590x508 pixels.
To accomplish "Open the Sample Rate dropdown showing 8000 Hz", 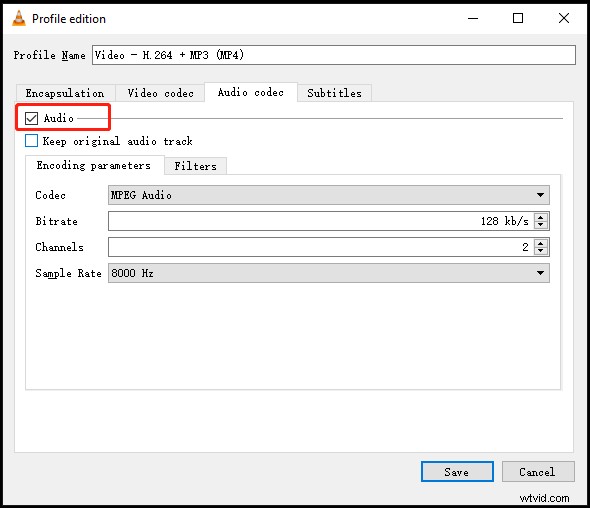I will [x=328, y=273].
